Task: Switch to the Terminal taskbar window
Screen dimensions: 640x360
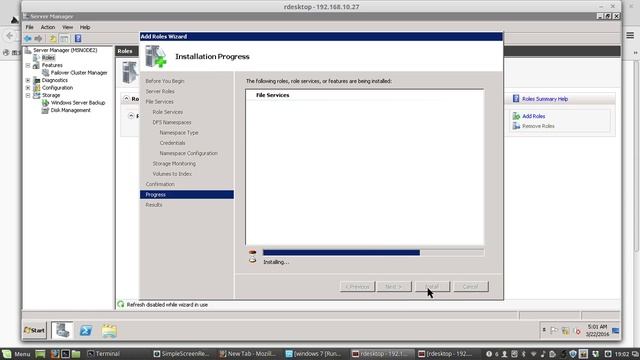Action: [x=104, y=354]
